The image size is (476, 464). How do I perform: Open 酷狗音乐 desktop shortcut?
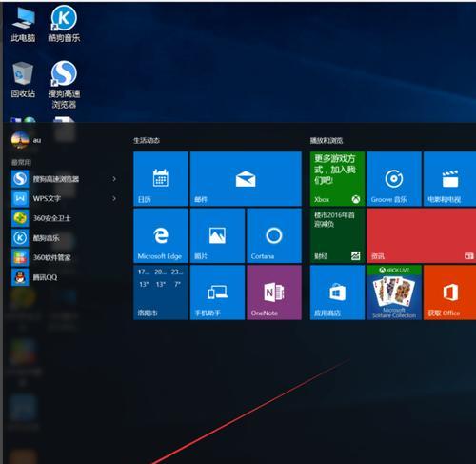pos(64,25)
